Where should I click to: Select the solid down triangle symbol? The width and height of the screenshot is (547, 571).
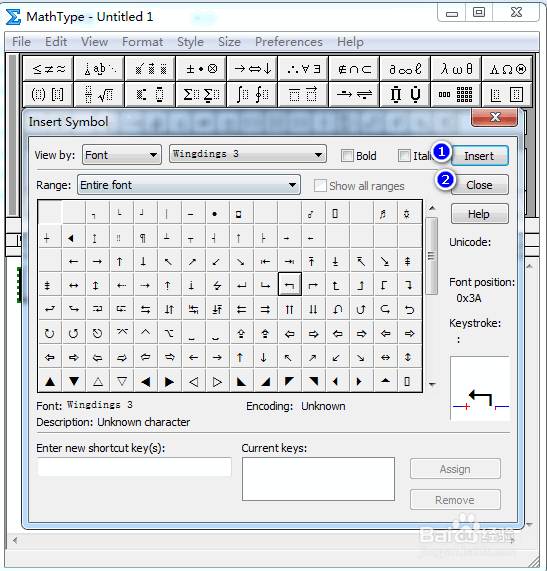click(x=74, y=381)
